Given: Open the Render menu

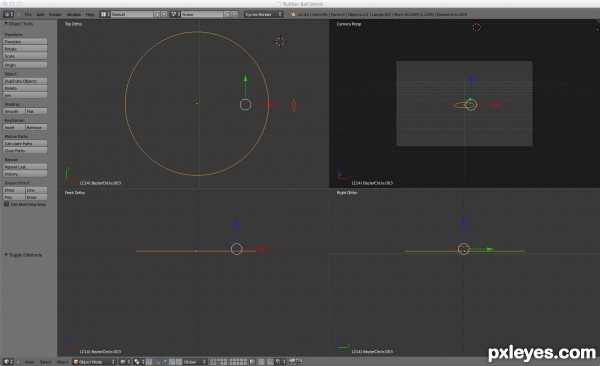Looking at the screenshot, I should click(x=55, y=15).
